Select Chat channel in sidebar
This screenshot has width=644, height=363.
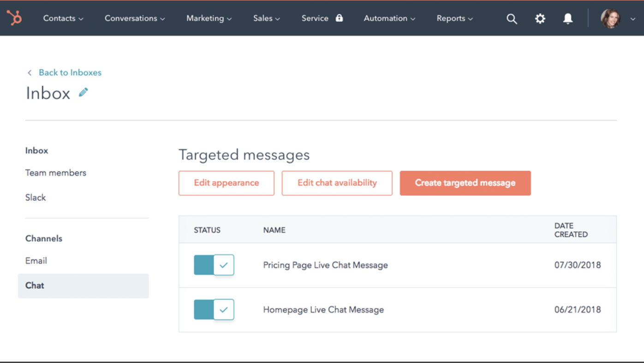pyautogui.click(x=83, y=286)
